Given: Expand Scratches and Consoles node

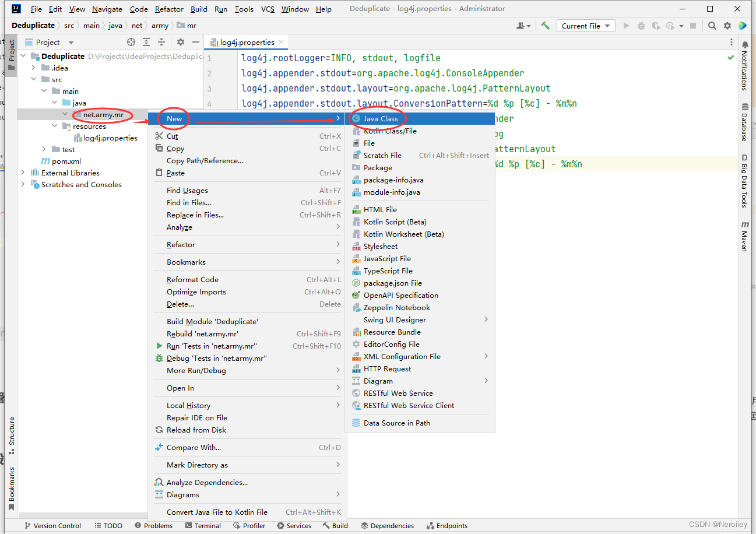Looking at the screenshot, I should (x=23, y=184).
